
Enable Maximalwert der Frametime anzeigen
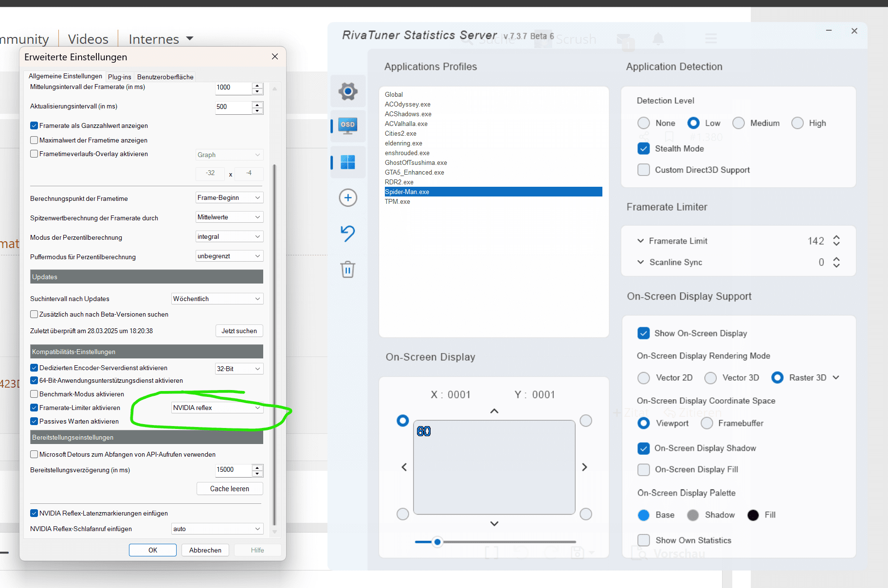(34, 140)
